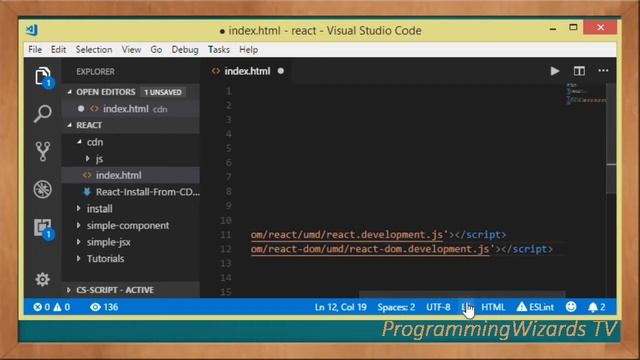Open the feedback smiley in status bar
The image size is (640, 360).
(x=571, y=307)
